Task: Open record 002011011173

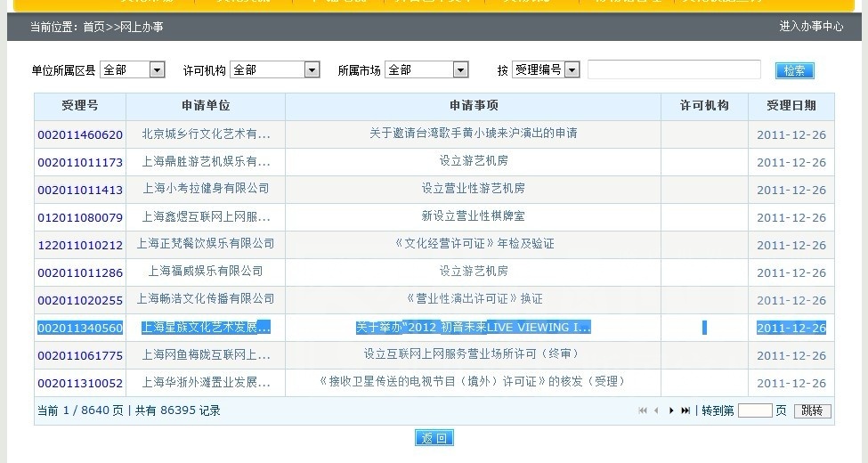Action: [80, 162]
